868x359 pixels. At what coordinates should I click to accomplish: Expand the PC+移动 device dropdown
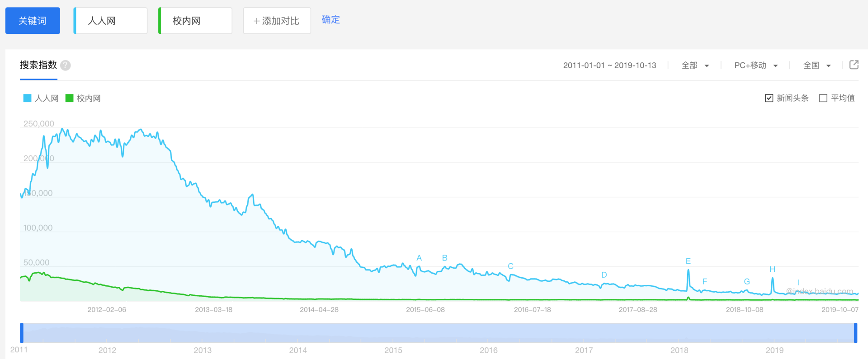pyautogui.click(x=755, y=65)
